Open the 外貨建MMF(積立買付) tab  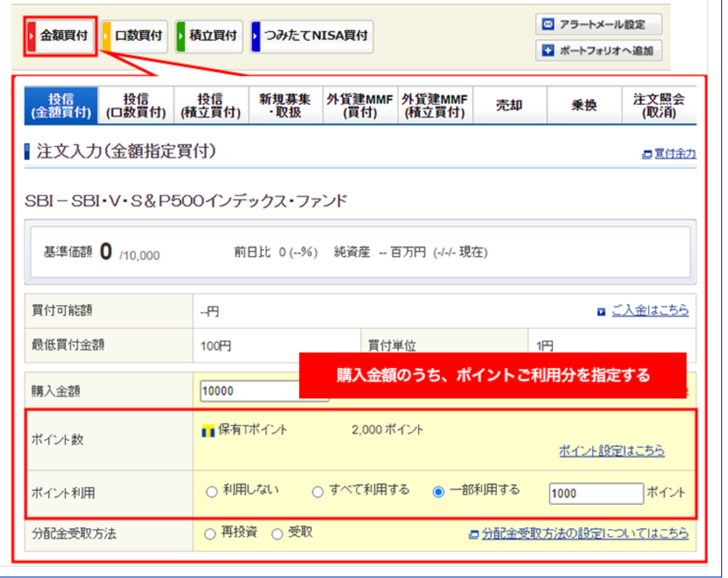435,106
